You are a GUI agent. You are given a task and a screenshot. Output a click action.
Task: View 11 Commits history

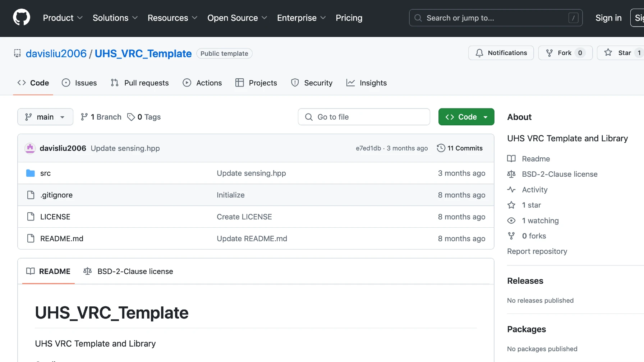(x=460, y=148)
